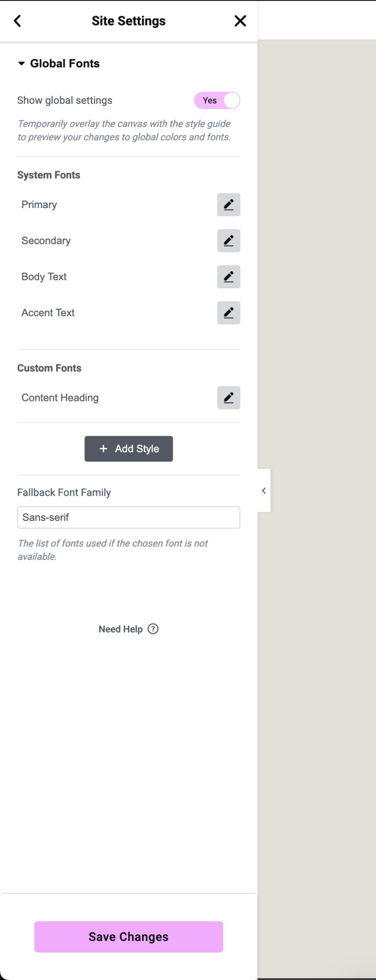Click Save Changes button
Viewport: 376px width, 980px height.
(129, 936)
